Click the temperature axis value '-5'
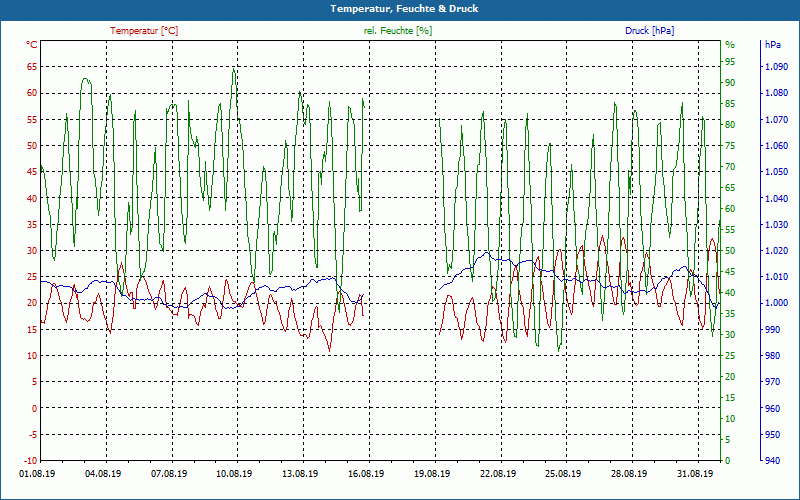The height and width of the screenshot is (500, 800). (33, 435)
